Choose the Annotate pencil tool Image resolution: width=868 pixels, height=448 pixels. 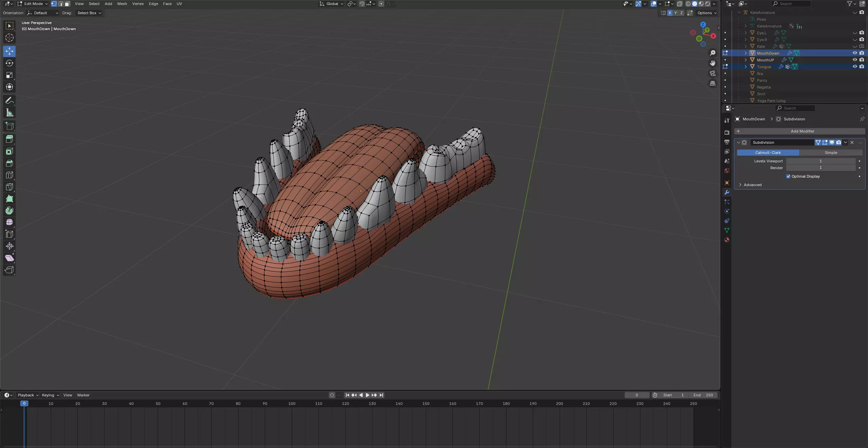9,101
